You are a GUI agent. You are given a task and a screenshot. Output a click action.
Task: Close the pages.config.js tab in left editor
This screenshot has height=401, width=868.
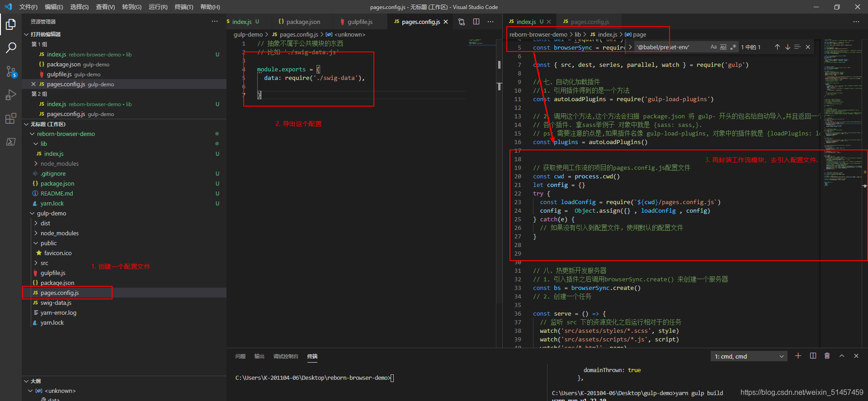(x=446, y=22)
